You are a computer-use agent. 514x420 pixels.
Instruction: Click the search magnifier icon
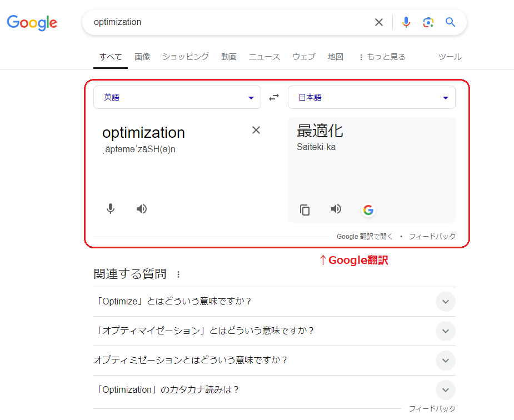[450, 22]
